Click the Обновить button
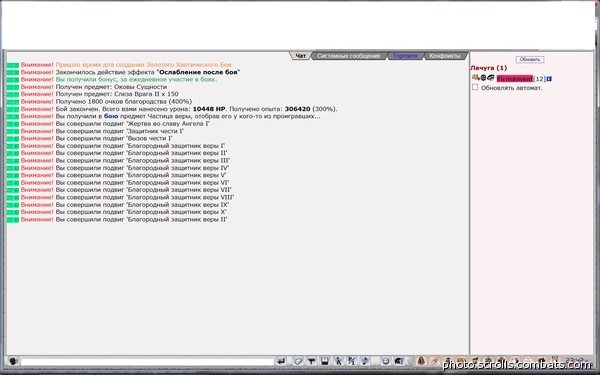 point(530,59)
